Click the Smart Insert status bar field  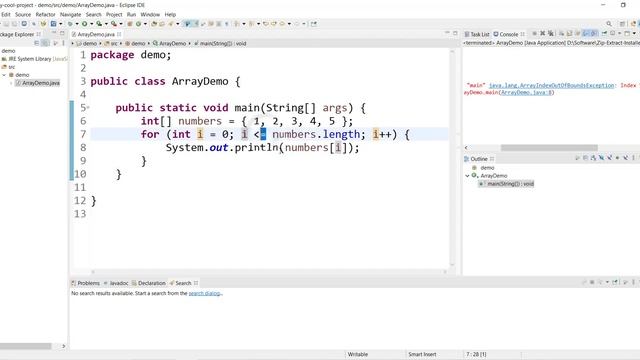(422, 354)
